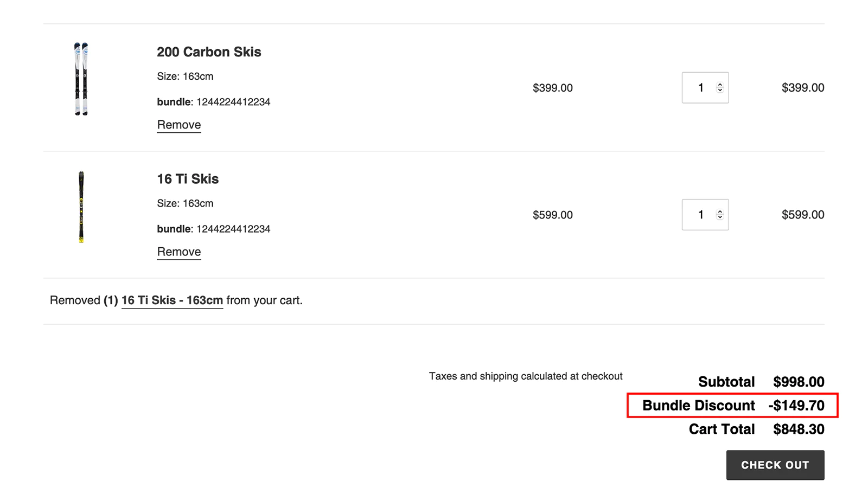Click the Cart Total amount $848.30

tap(799, 429)
